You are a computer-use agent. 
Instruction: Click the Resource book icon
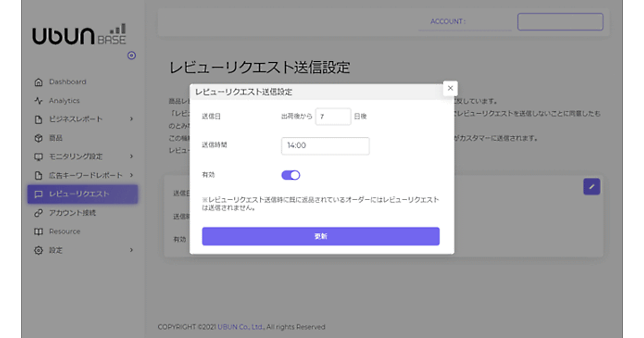tap(38, 232)
